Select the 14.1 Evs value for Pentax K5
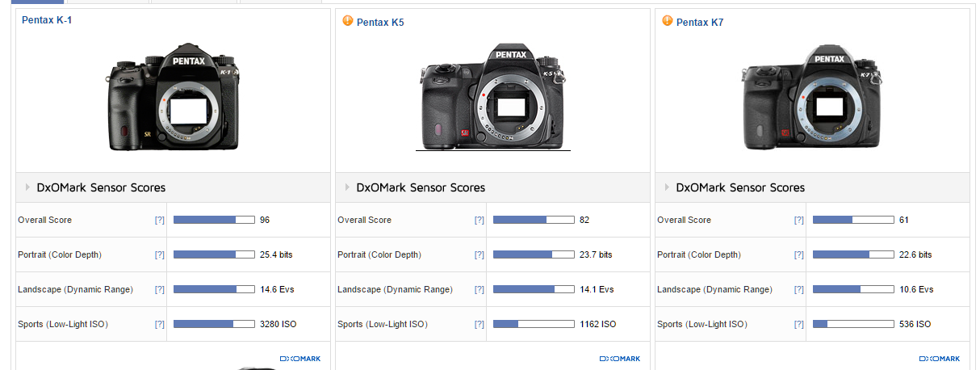Viewport: 980px width, 370px height. (x=597, y=290)
